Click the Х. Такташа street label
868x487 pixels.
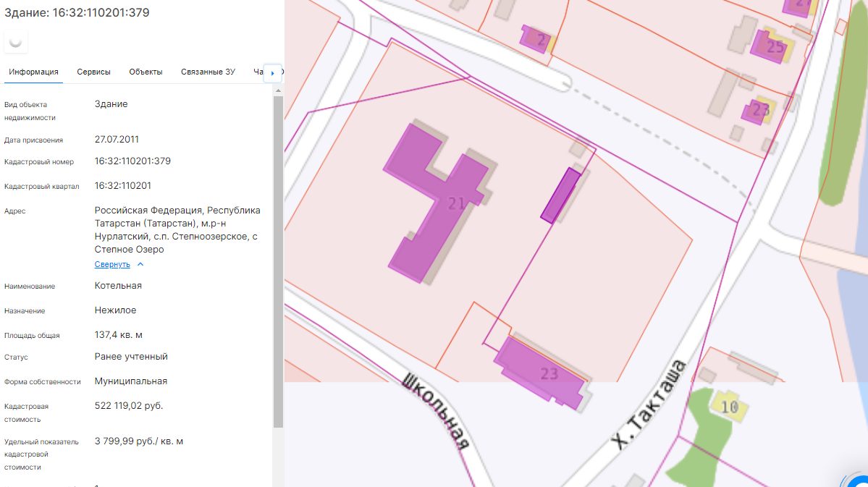tap(649, 405)
